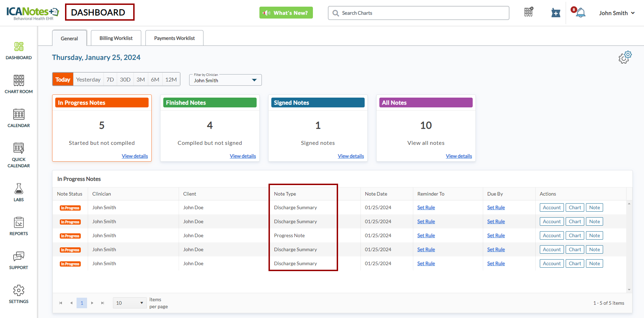The image size is (644, 318).
Task: Switch to the Billing Worklist tab
Action: [116, 38]
